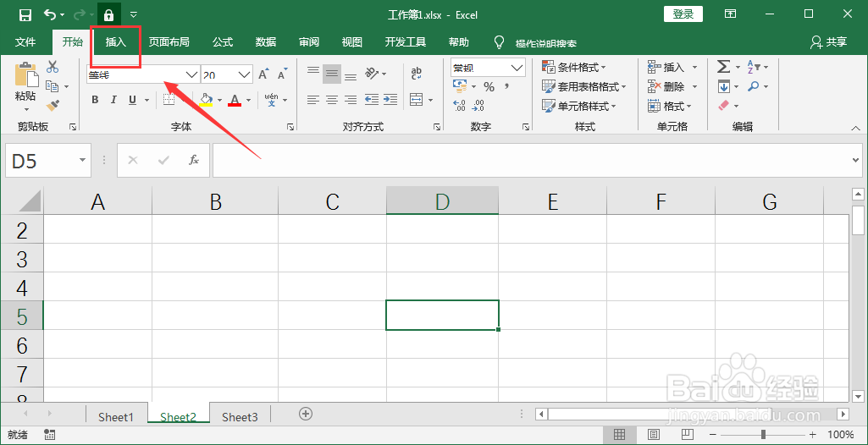Click the Merge and Center cells icon
This screenshot has width=868, height=445.
click(x=417, y=100)
